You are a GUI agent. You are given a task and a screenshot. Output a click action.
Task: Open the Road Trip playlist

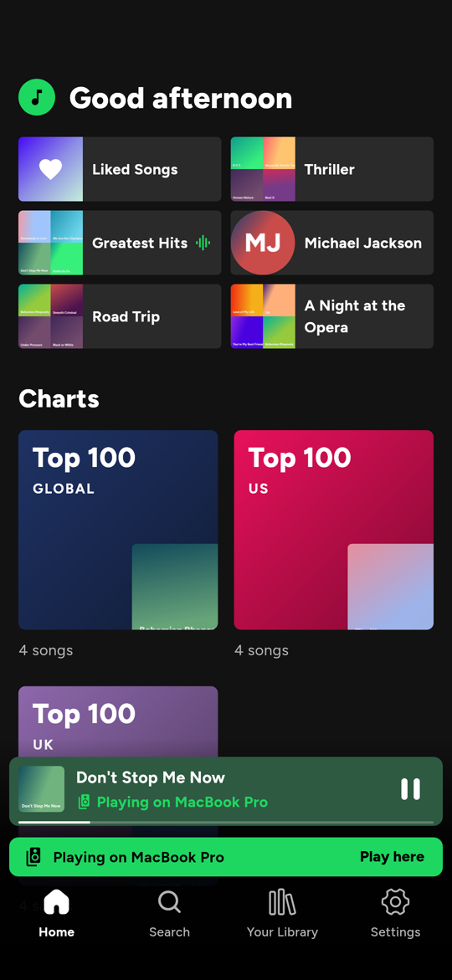point(120,316)
